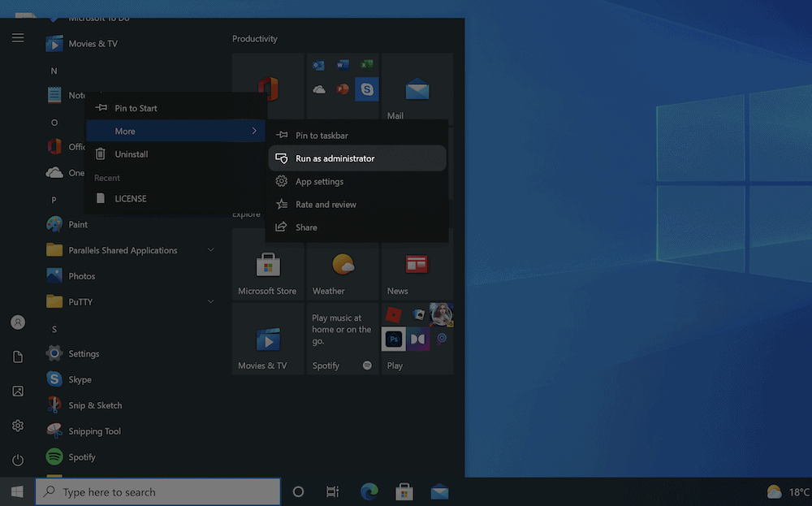
Task: Open App settings from the submenu
Action: coord(356,181)
